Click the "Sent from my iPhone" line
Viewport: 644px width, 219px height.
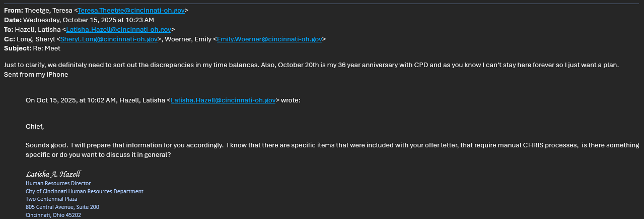pyautogui.click(x=36, y=75)
